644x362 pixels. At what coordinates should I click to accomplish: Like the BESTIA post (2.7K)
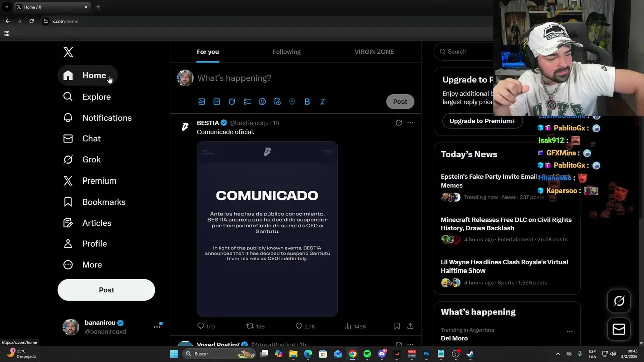point(305,326)
